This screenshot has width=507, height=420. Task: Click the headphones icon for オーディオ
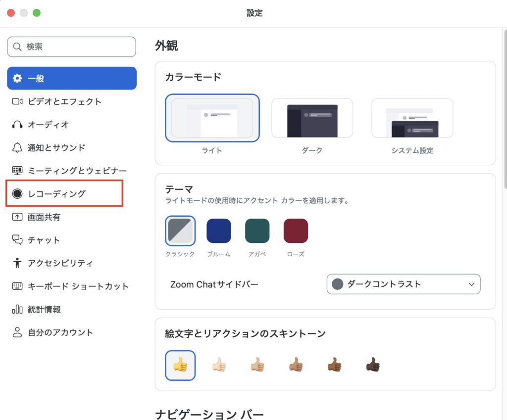point(17,125)
